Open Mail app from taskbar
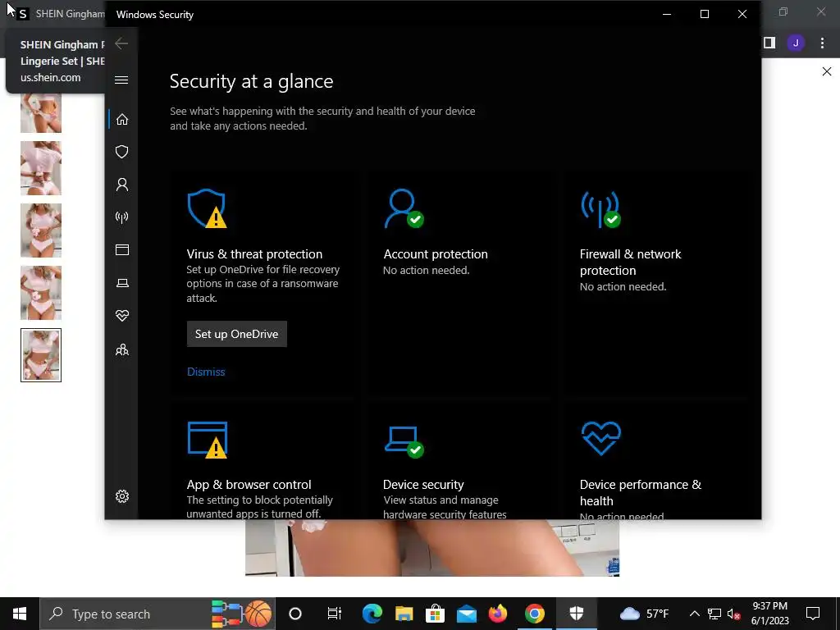The width and height of the screenshot is (840, 630). pos(467,614)
